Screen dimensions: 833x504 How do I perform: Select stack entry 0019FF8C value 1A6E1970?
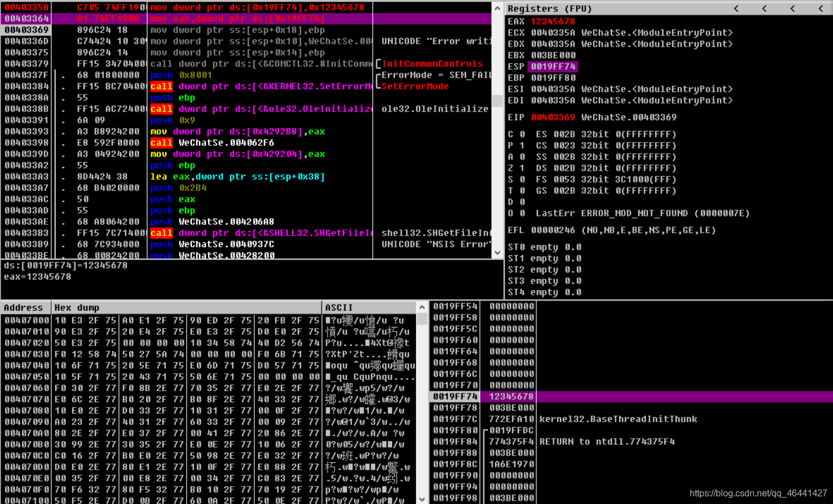511,464
